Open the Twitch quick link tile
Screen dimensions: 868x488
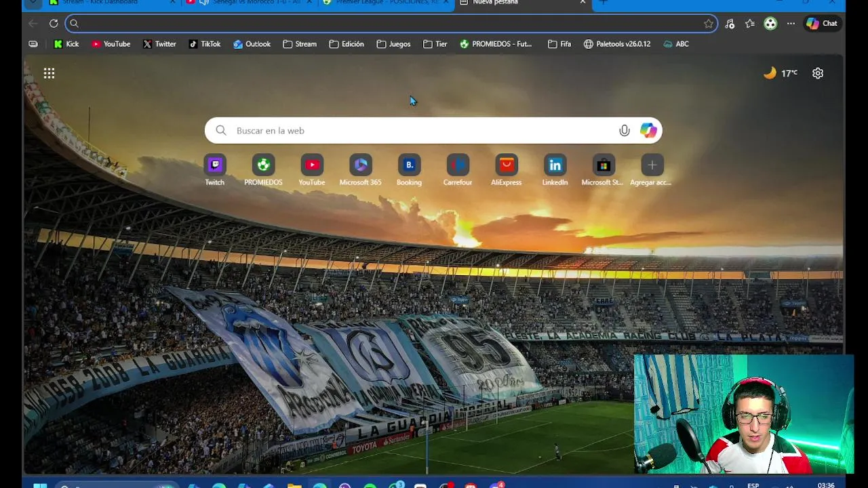[214, 170]
